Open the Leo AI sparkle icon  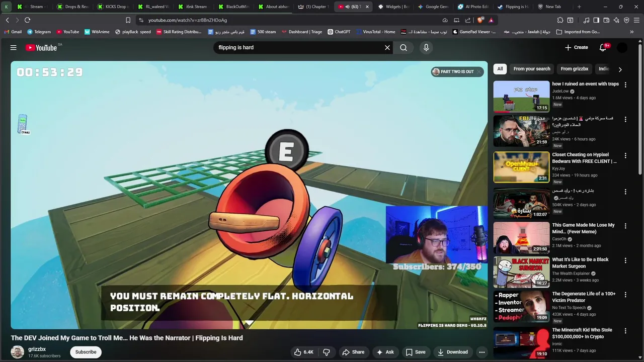tap(616, 20)
